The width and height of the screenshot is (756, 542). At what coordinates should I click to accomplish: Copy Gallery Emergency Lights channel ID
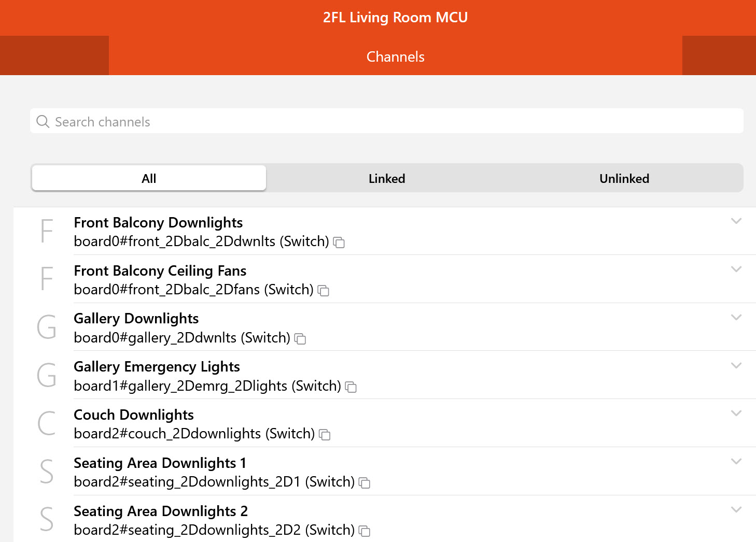coord(351,387)
